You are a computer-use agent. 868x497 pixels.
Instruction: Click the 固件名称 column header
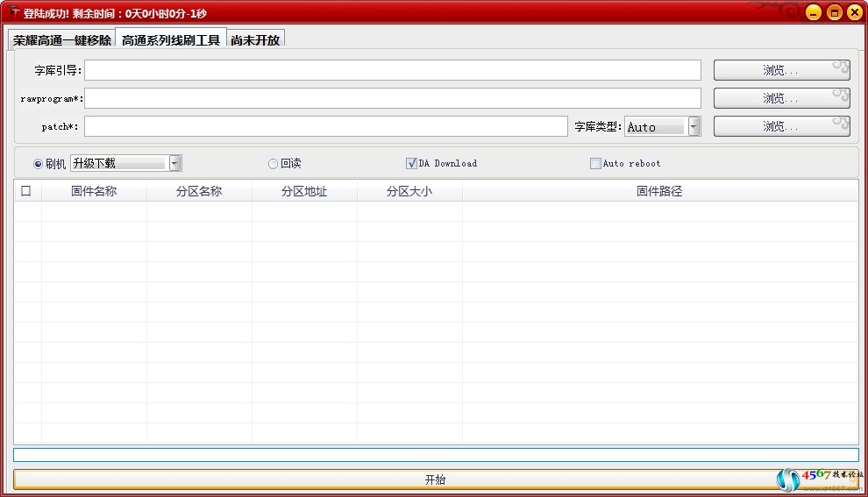coord(94,191)
